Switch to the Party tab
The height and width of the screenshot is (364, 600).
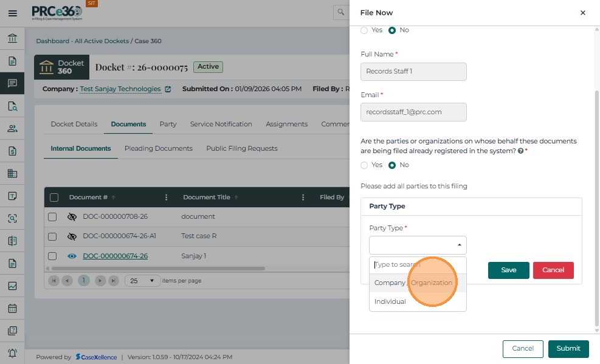[x=168, y=124]
